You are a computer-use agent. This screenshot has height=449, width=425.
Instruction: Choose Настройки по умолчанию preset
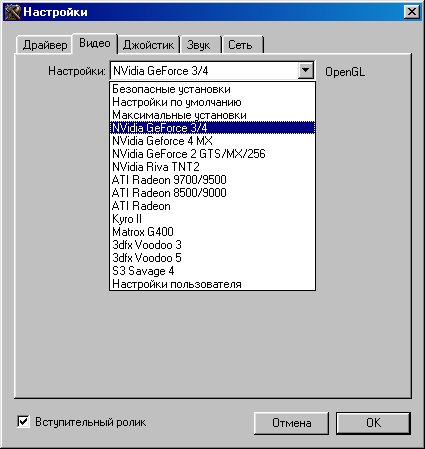point(212,102)
